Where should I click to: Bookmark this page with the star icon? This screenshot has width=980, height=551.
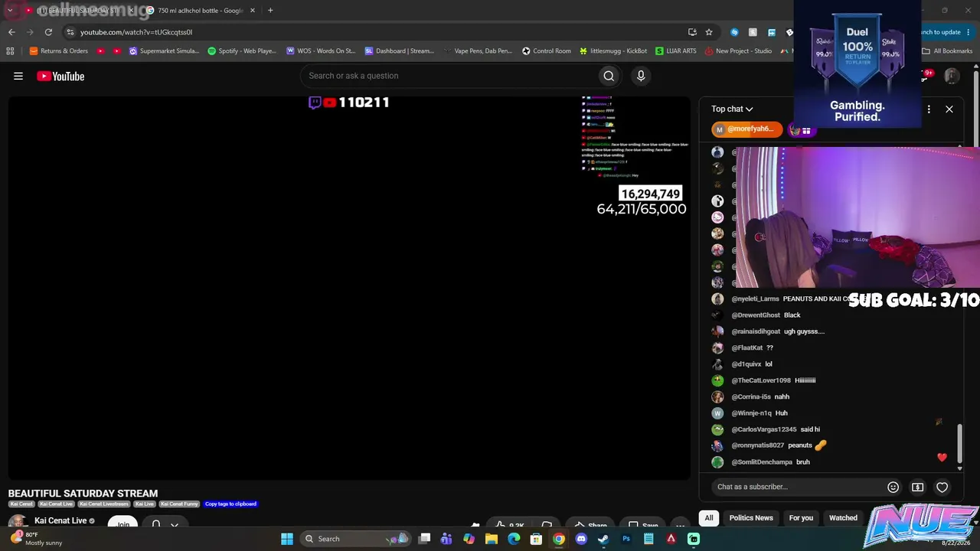(x=709, y=32)
